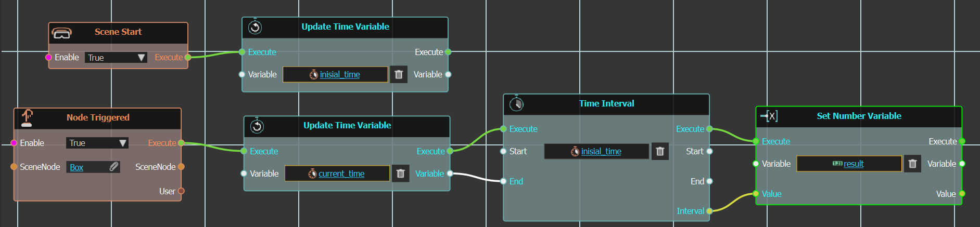Select the Set Number Variable node title
Screen dimensions: 980x227
(x=859, y=116)
